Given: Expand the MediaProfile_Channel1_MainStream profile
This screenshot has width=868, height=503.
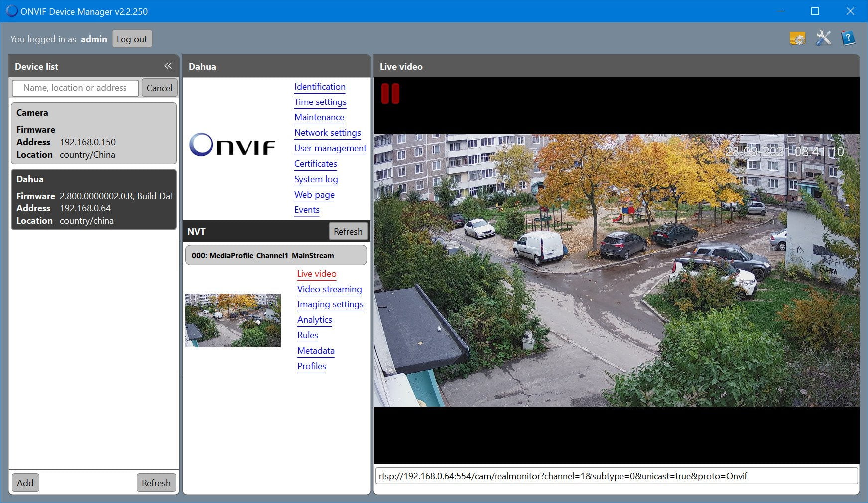Looking at the screenshot, I should click(276, 255).
